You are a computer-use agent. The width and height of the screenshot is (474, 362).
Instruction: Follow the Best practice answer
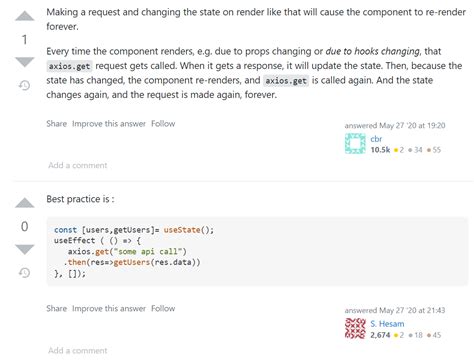(163, 309)
